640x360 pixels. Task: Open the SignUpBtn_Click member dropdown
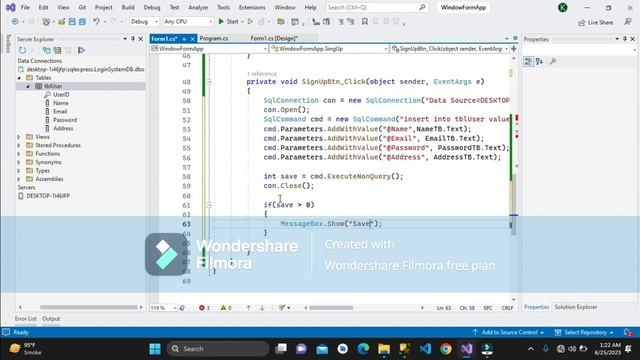[449, 49]
